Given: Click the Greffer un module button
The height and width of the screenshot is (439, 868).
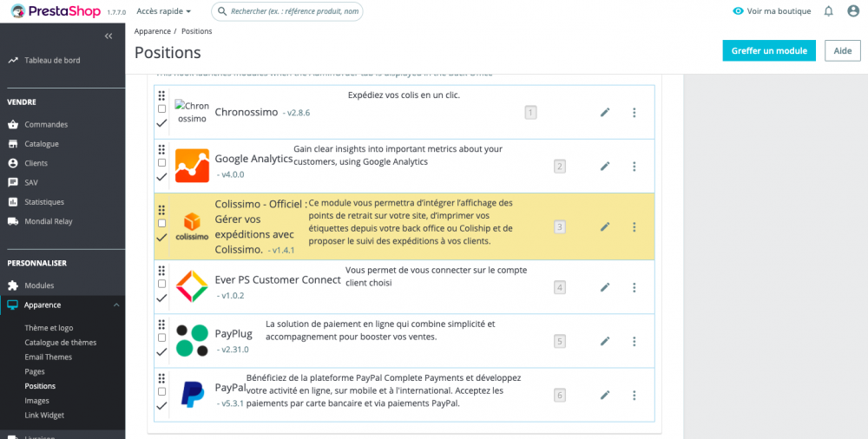Looking at the screenshot, I should (769, 50).
